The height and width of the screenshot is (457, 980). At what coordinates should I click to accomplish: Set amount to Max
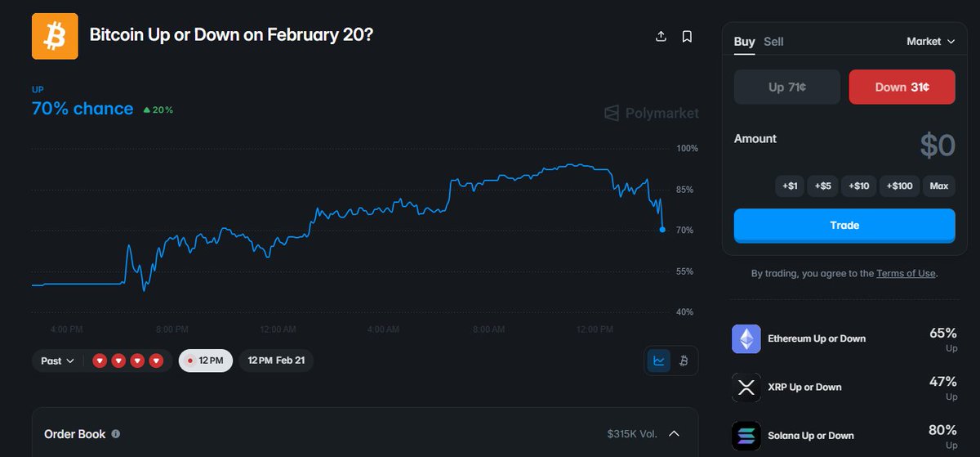point(939,186)
